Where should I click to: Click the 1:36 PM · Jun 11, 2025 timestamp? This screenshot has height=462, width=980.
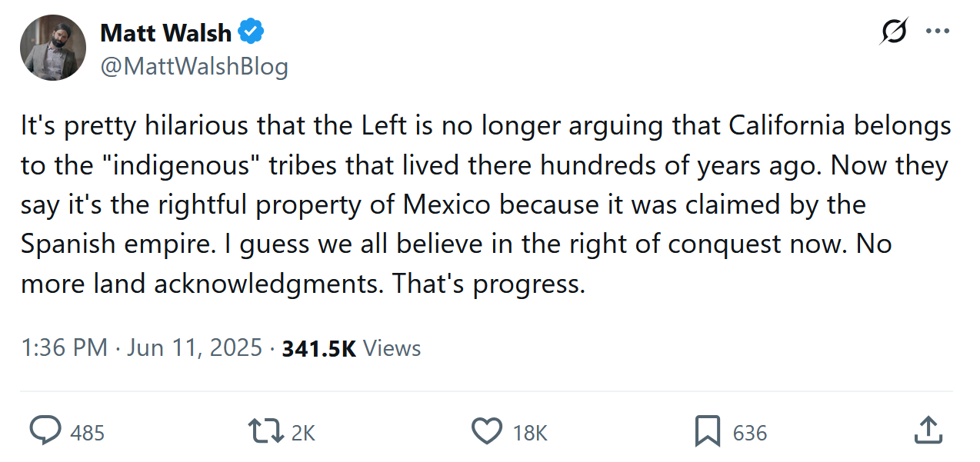coord(142,348)
